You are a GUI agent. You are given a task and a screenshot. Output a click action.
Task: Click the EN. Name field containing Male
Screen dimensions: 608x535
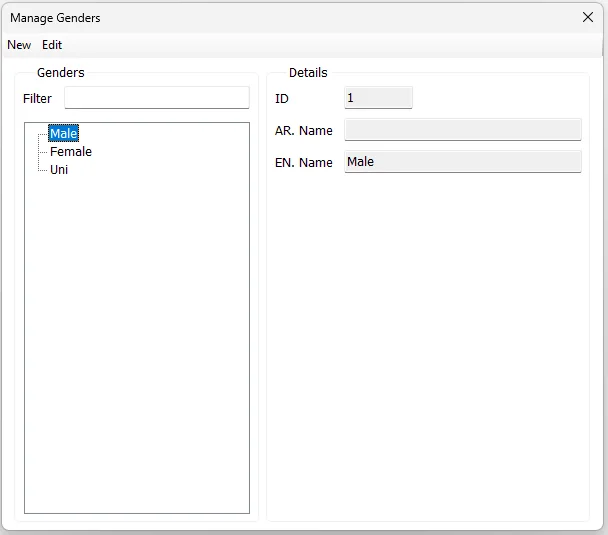tap(463, 162)
